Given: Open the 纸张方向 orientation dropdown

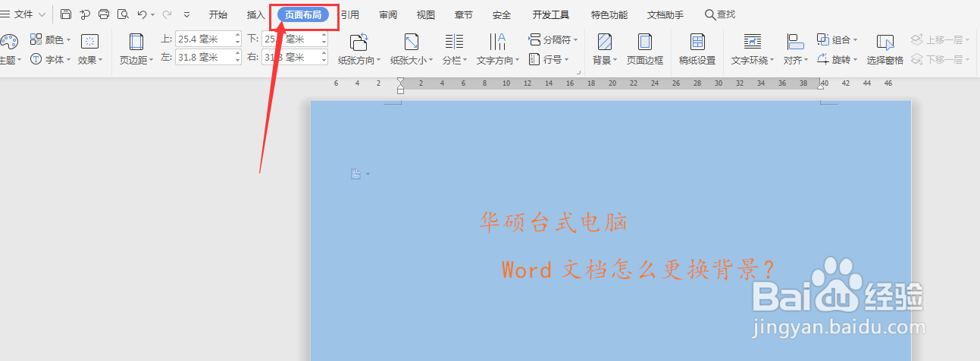Looking at the screenshot, I should pyautogui.click(x=359, y=49).
